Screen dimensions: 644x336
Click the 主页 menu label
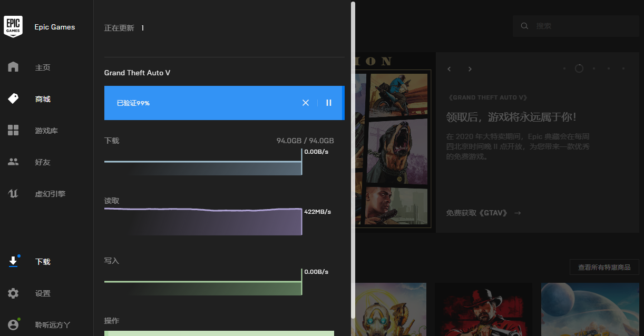pyautogui.click(x=43, y=67)
